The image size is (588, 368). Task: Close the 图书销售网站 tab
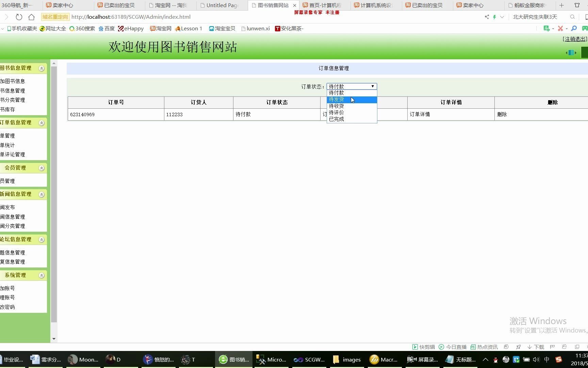[x=295, y=5]
